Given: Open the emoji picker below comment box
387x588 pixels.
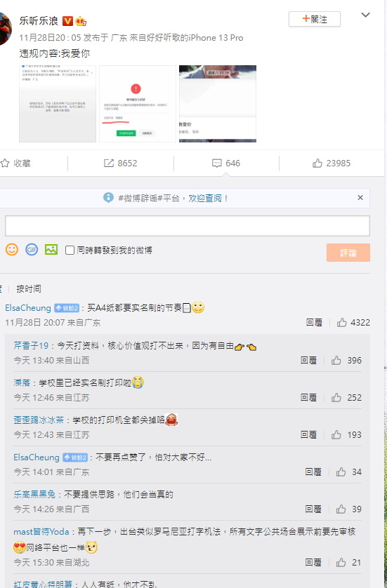Looking at the screenshot, I should 12,250.
